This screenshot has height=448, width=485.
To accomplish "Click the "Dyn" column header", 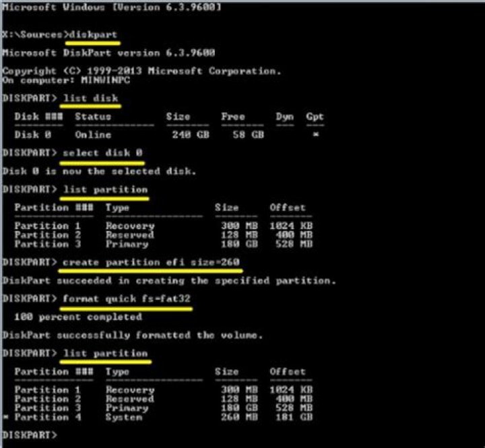I will point(284,117).
